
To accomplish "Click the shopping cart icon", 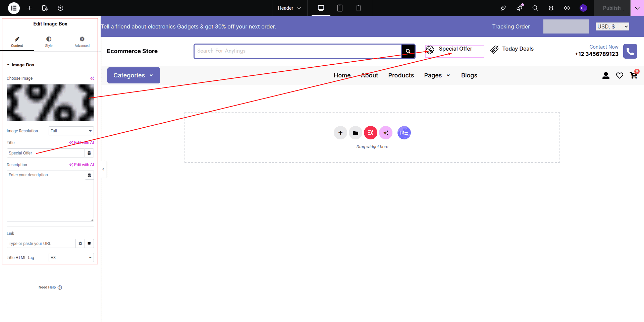I will tap(633, 75).
